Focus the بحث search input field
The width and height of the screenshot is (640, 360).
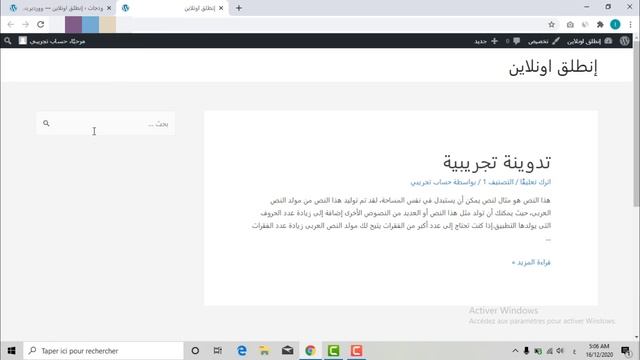[x=105, y=123]
